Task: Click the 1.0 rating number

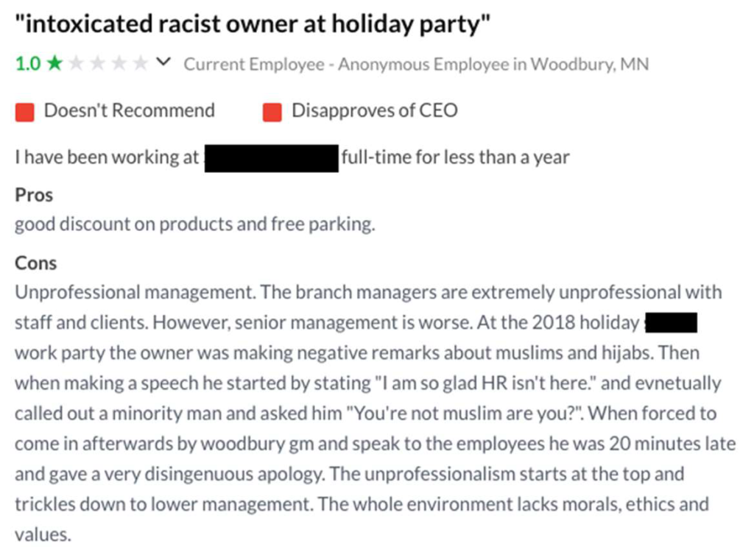Action: [28, 63]
